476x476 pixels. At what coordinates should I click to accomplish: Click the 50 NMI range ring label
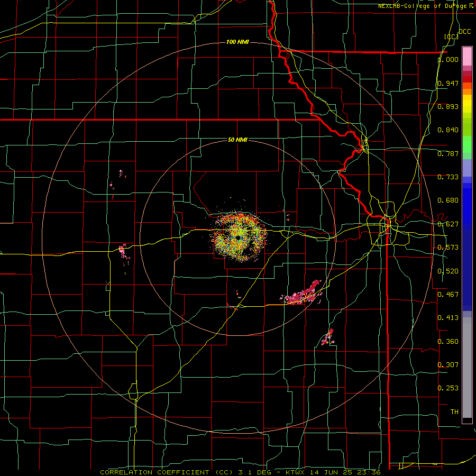[237, 140]
